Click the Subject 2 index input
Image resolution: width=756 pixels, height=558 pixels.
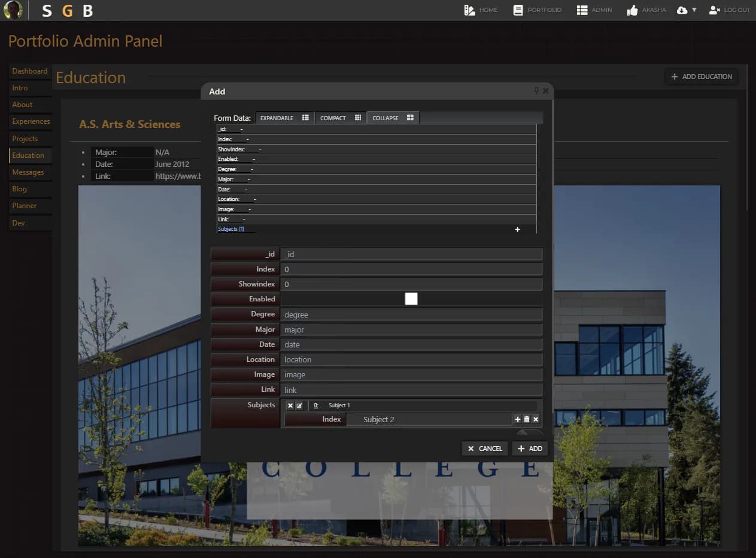click(429, 419)
